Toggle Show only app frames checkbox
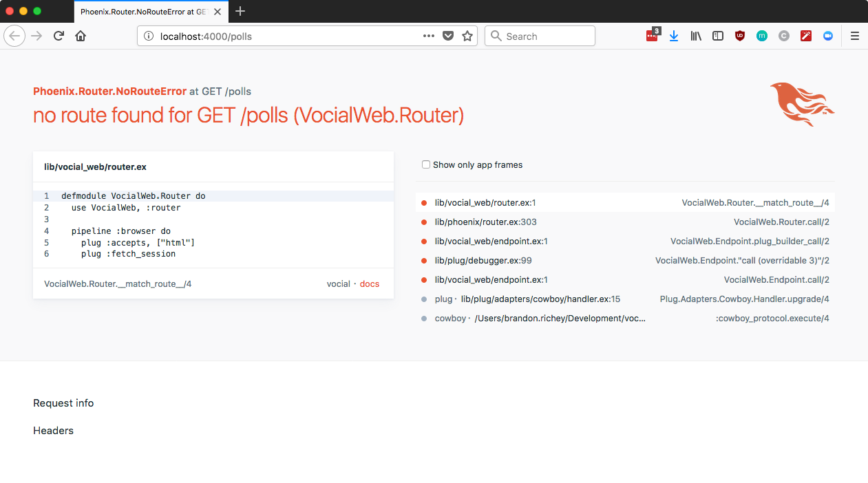Image resolution: width=868 pixels, height=483 pixels. point(426,164)
